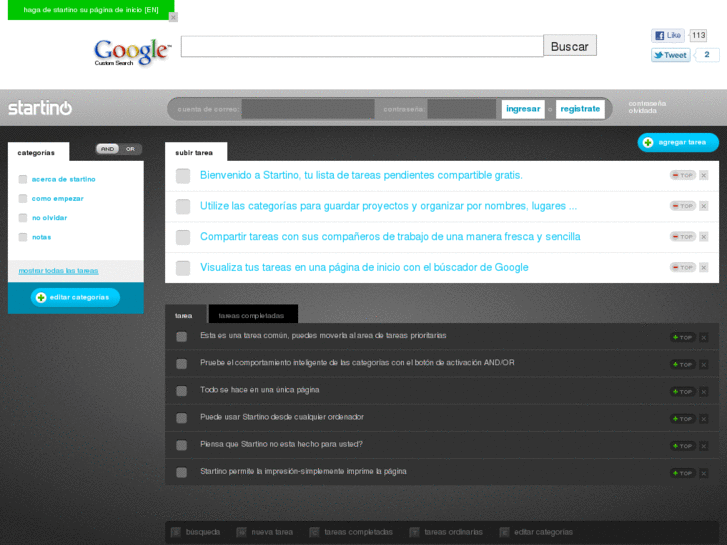Close the green homepage banner
Viewport: 727px width, 545px height.
point(173,17)
